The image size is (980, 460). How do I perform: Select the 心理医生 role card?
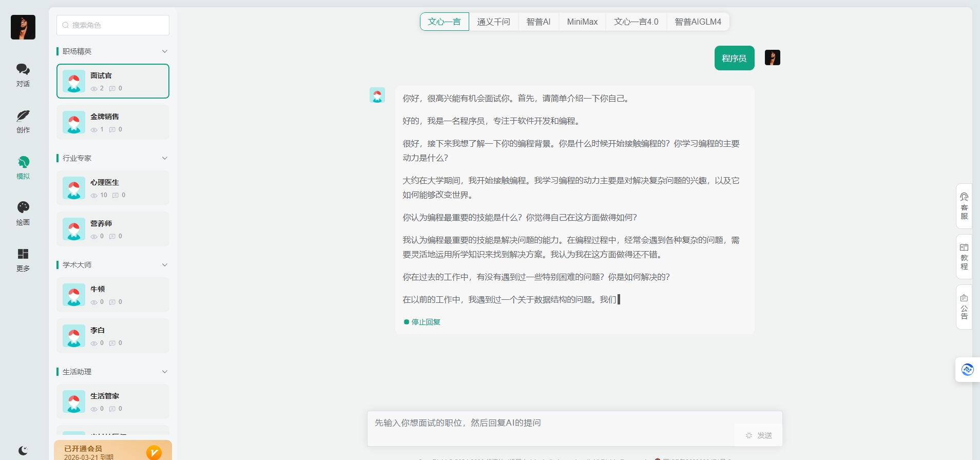point(113,188)
